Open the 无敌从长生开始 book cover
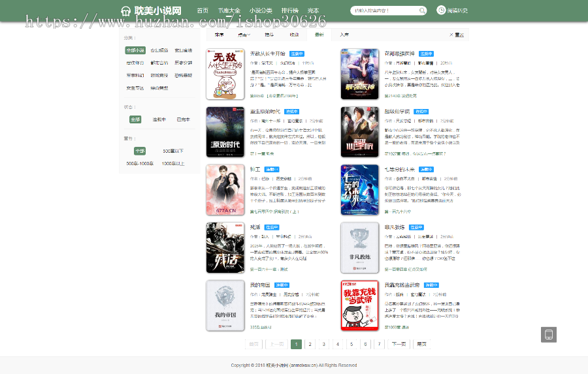Image resolution: width=588 pixels, height=374 pixels. (x=225, y=74)
